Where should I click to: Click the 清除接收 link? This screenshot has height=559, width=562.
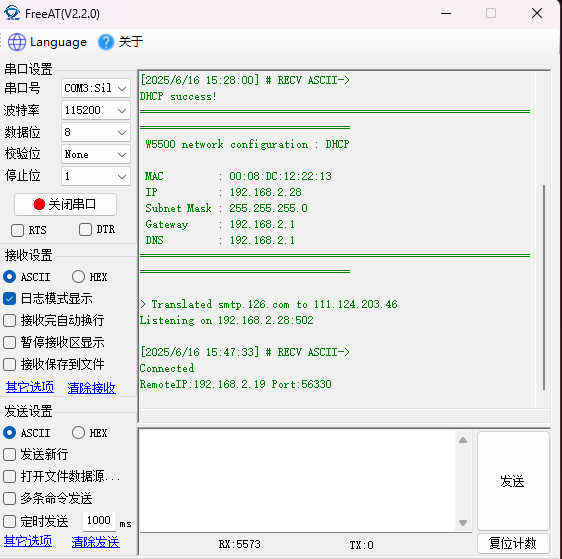[91, 387]
